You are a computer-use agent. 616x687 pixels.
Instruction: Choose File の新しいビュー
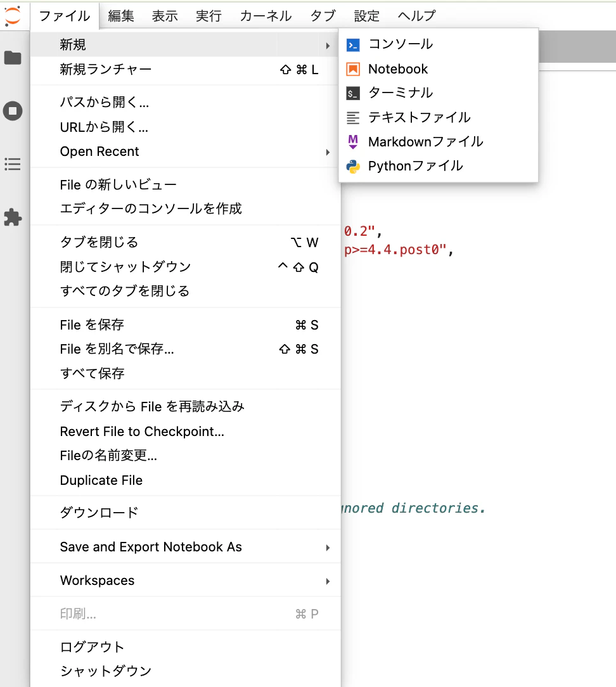tap(185, 184)
